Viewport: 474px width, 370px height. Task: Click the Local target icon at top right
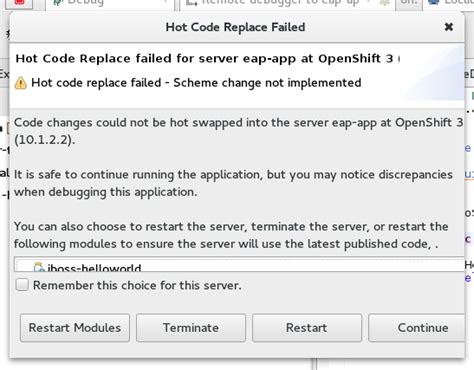coord(434,3)
